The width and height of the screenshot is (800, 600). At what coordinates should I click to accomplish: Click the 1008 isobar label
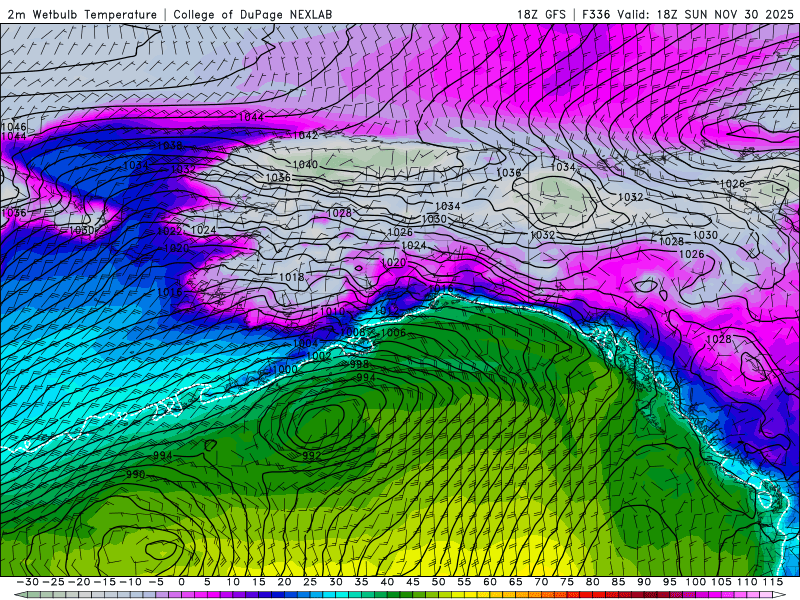353,332
